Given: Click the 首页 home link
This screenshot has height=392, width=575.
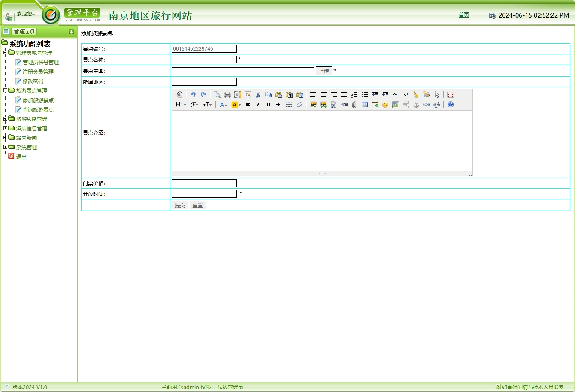Looking at the screenshot, I should (x=464, y=15).
